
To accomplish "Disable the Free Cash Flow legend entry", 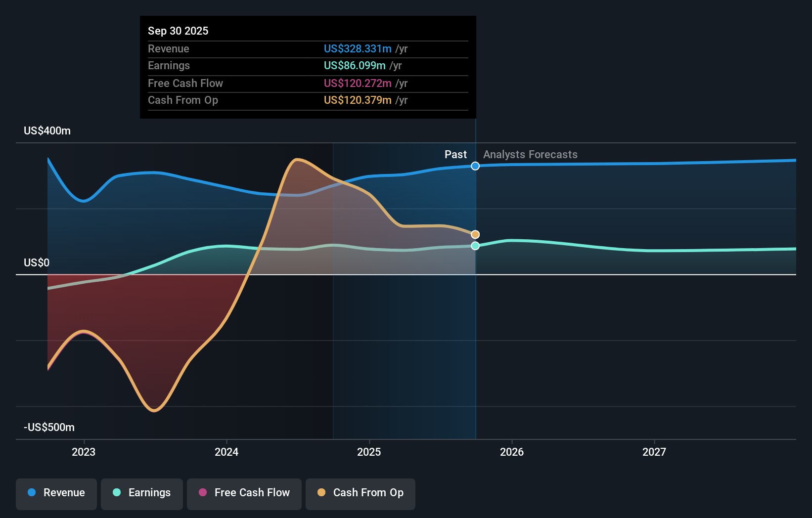I will click(x=244, y=493).
